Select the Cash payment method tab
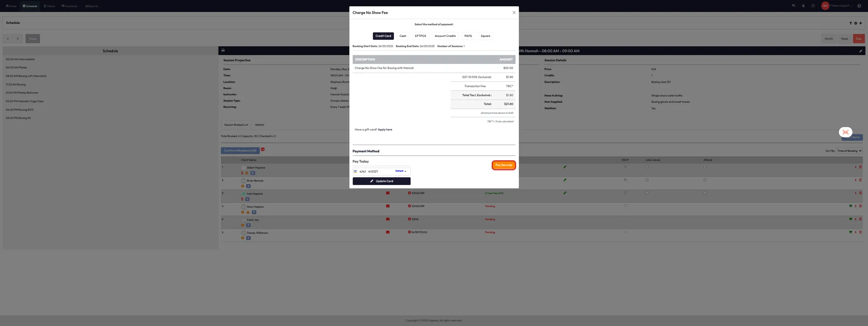The height and width of the screenshot is (326, 868). (x=403, y=36)
